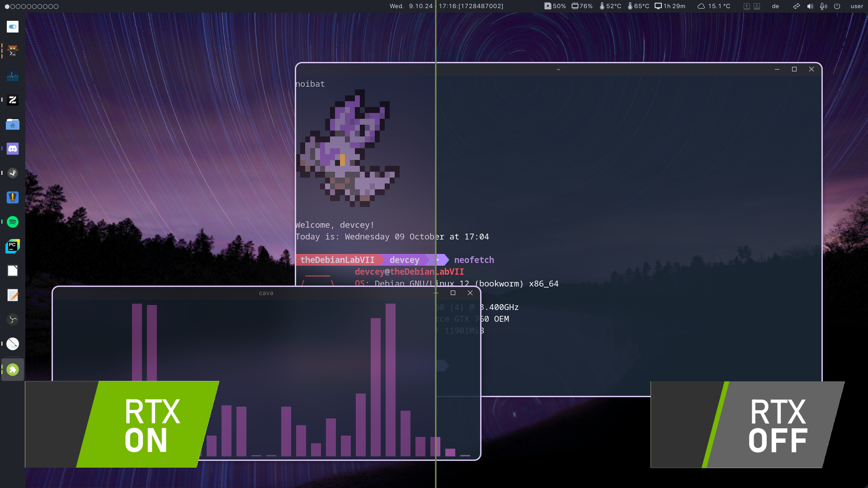The image size is (868, 488).
Task: Toggle the caps lock indicator
Action: tap(757, 6)
